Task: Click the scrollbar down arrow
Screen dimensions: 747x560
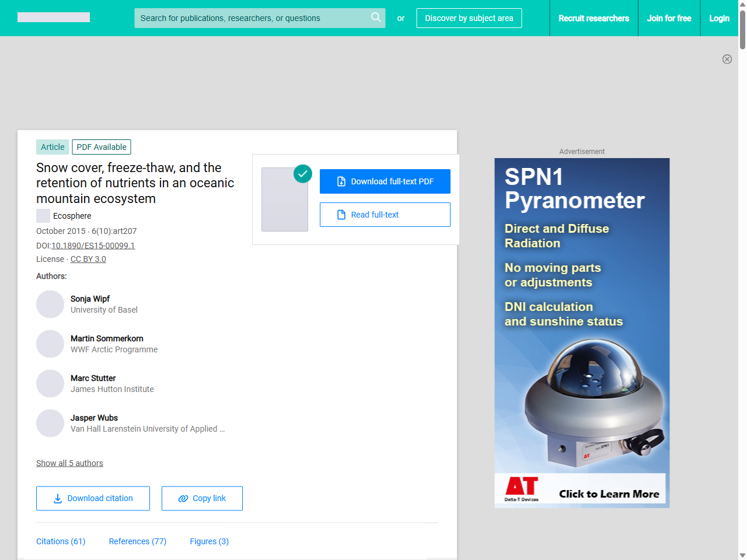Action: tap(742, 555)
